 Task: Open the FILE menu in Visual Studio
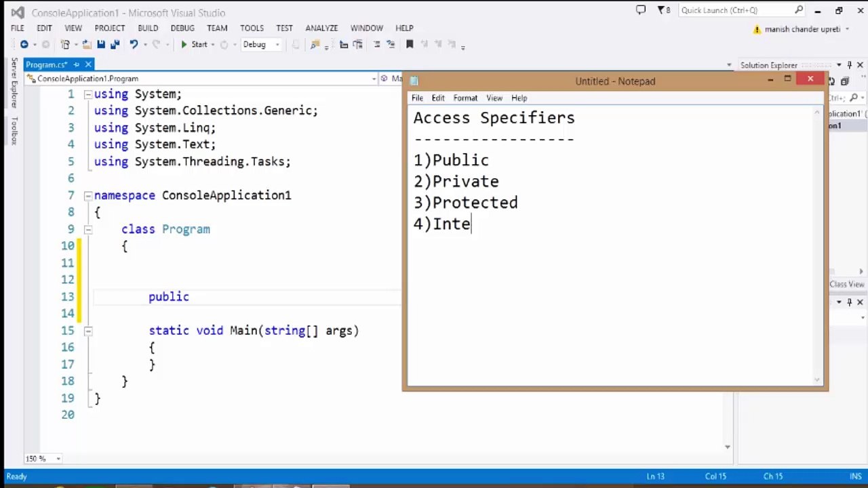(18, 28)
